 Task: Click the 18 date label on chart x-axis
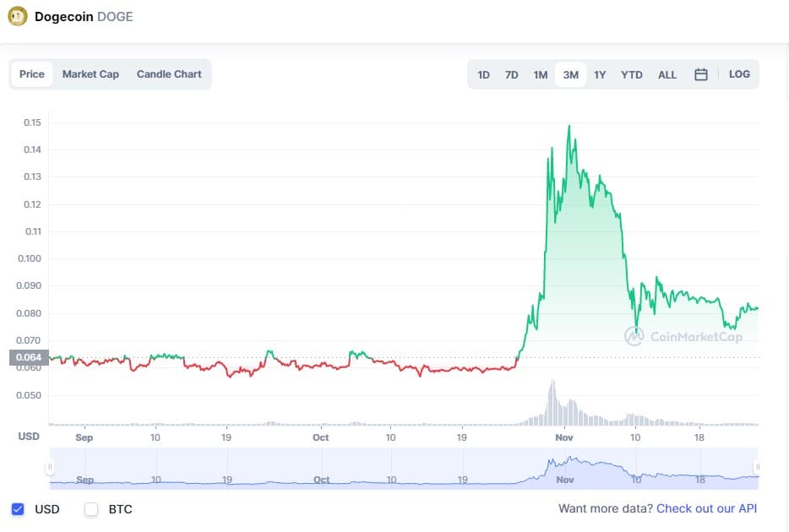point(699,437)
